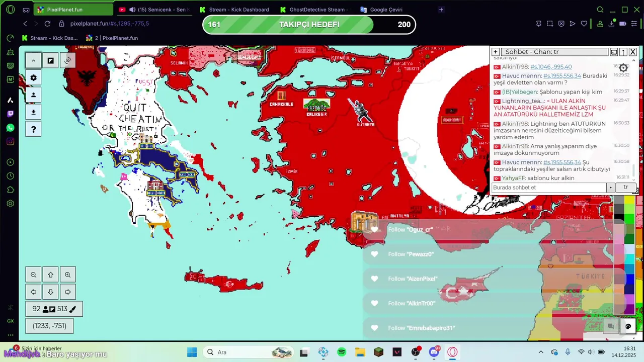Click the username YahyaFF in chat
Image resolution: width=644 pixels, height=362 pixels.
click(513, 178)
